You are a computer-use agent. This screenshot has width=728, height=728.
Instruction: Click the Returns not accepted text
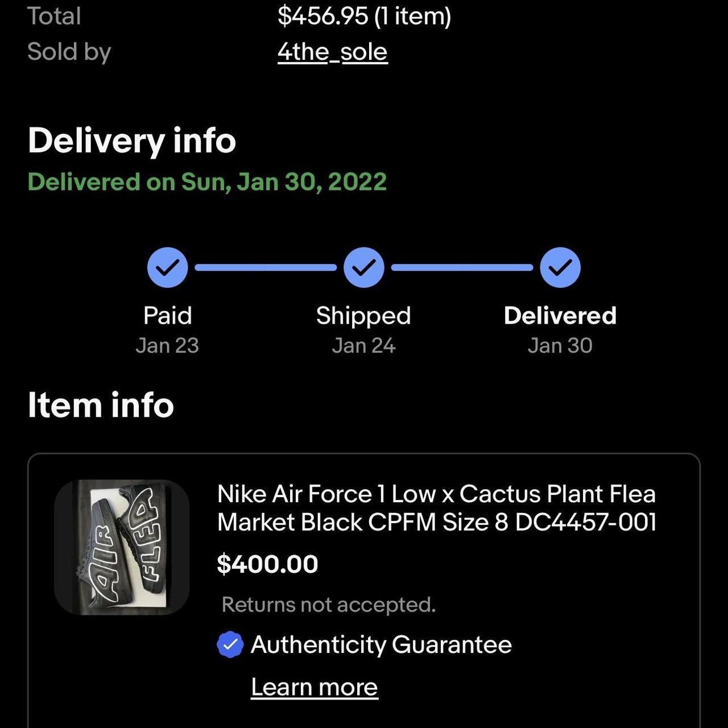point(328,605)
